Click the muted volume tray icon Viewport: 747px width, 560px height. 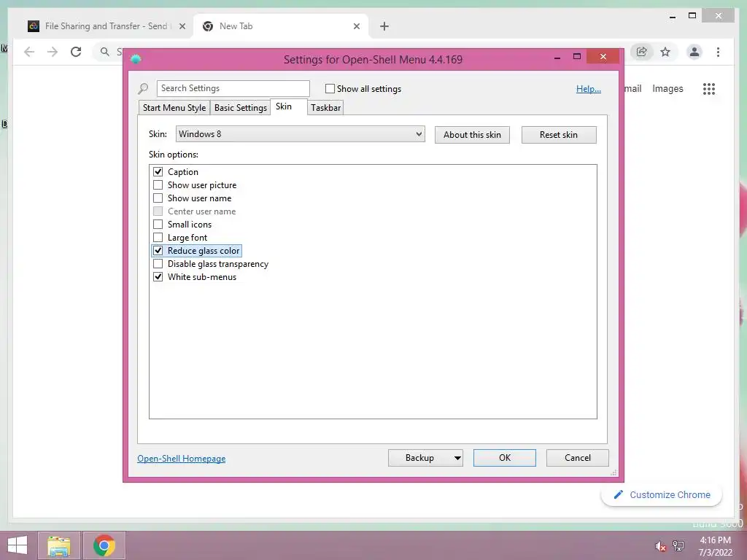(660, 546)
